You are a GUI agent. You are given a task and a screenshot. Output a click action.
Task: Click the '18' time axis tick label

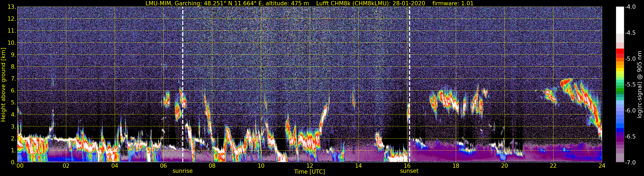tap(456, 166)
